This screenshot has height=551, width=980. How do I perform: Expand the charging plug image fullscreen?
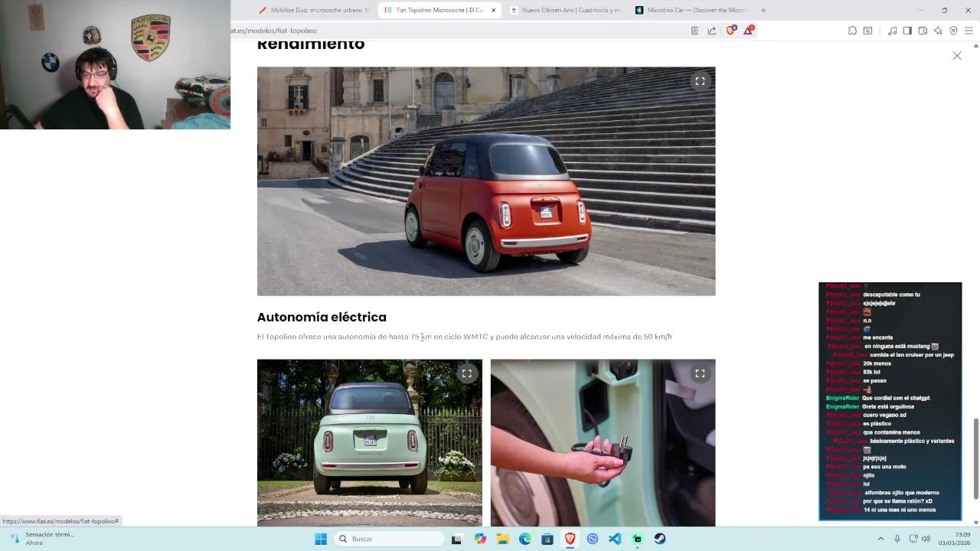(700, 373)
